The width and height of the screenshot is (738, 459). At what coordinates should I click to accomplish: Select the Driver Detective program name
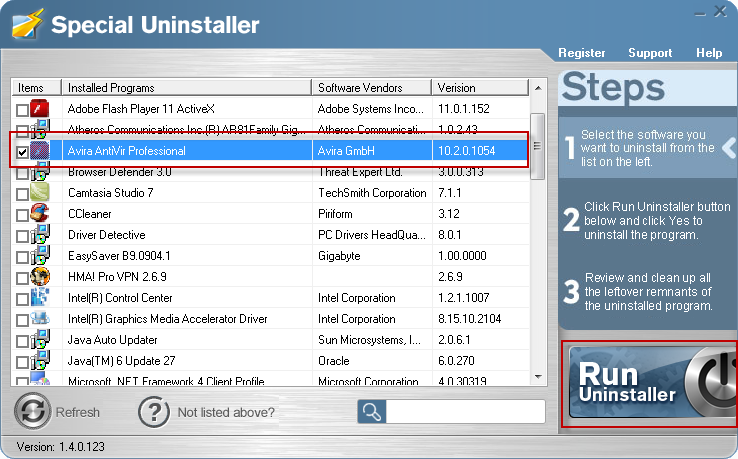(106, 234)
